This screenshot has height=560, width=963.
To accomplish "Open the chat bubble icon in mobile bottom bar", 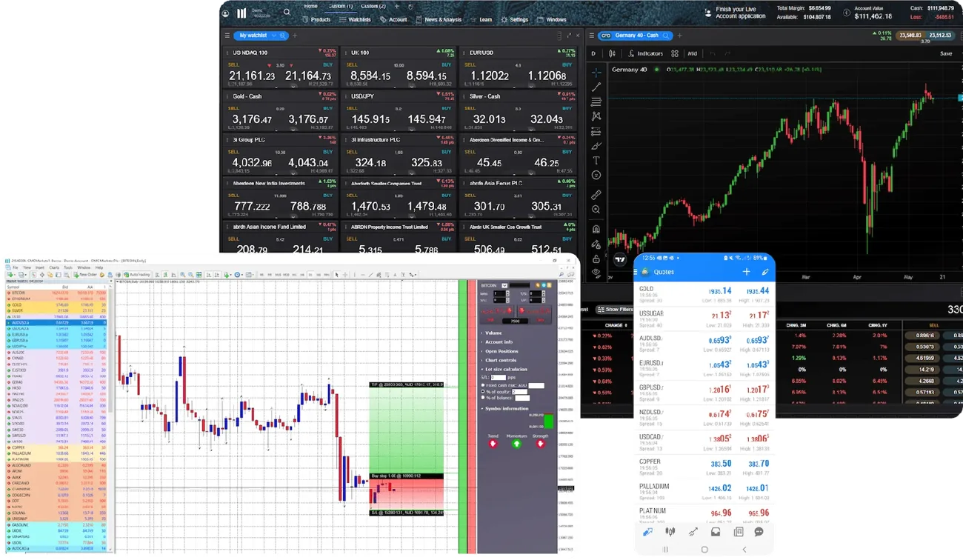I will pos(759,532).
